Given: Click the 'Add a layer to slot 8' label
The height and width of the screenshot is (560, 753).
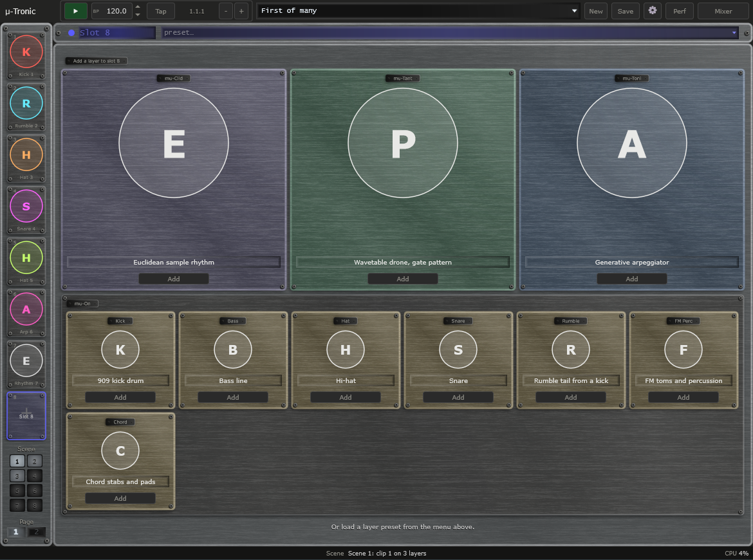Looking at the screenshot, I should tap(97, 61).
